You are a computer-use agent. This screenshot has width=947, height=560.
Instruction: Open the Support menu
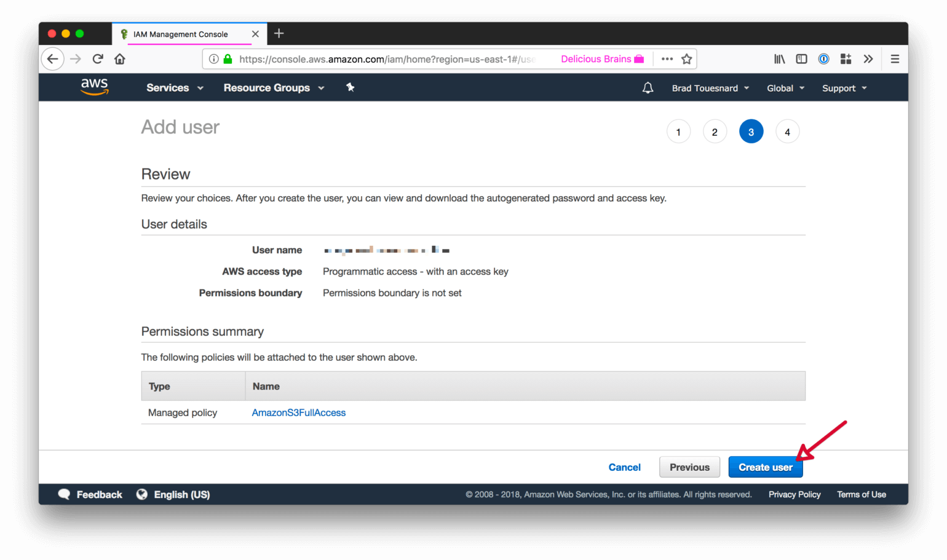(x=844, y=89)
